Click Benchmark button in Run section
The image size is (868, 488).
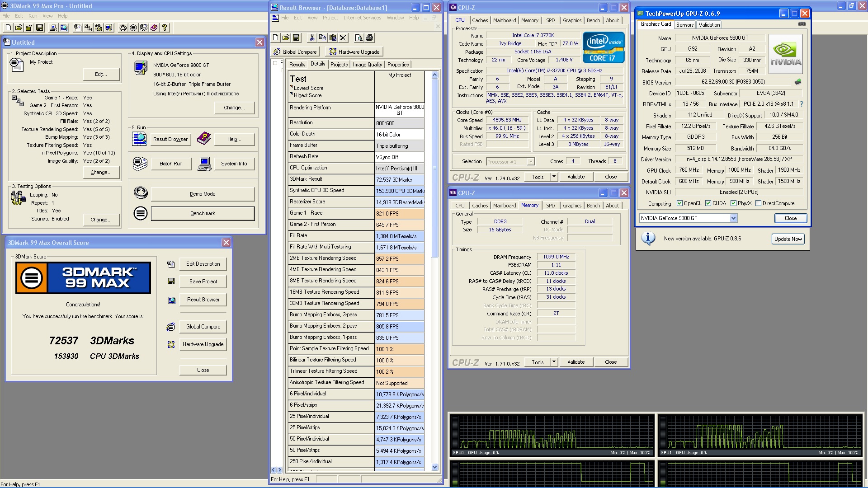tap(203, 213)
